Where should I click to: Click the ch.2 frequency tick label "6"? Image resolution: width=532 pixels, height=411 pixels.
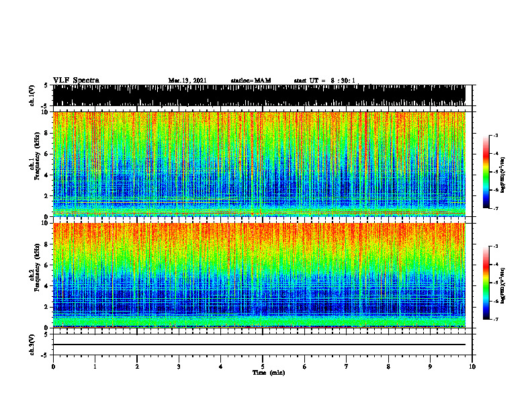coord(47,265)
